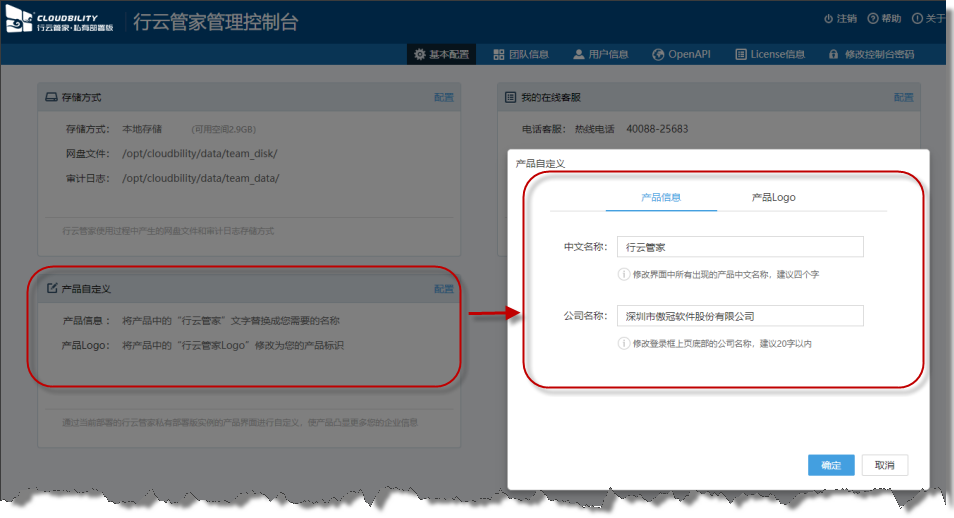The width and height of the screenshot is (954, 518).
Task: Open the 用户信息 tab
Action: [x=600, y=55]
